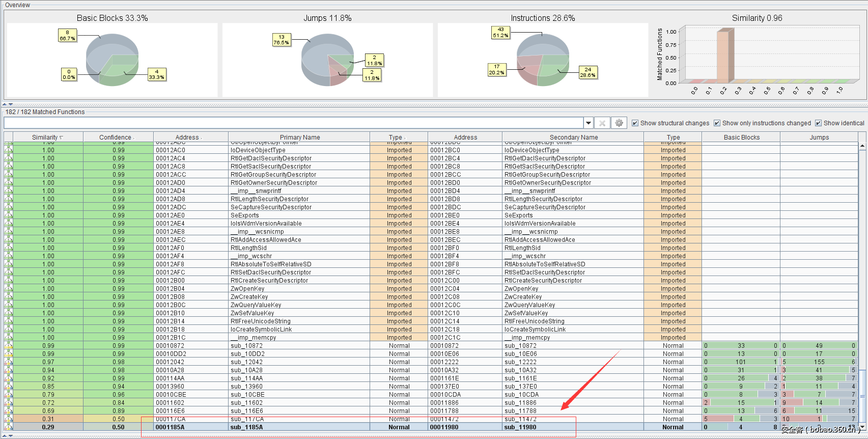
Task: Click the filter options gear icon
Action: (619, 123)
